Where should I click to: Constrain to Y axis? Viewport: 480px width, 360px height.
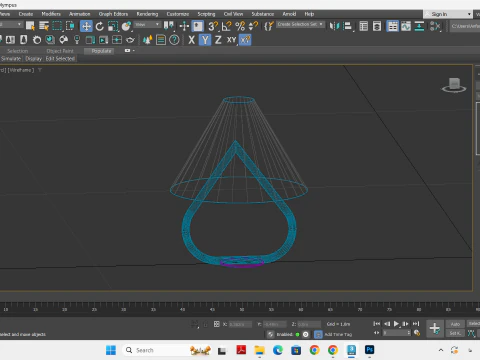[205, 40]
